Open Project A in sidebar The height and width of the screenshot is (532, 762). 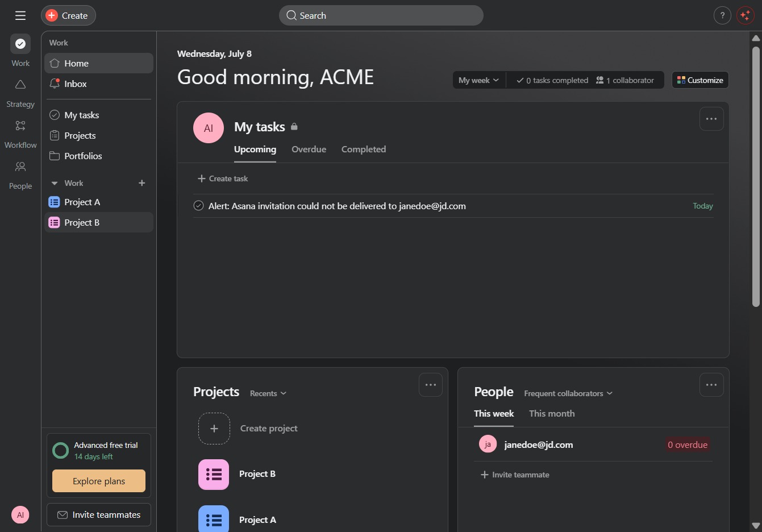pos(99,202)
